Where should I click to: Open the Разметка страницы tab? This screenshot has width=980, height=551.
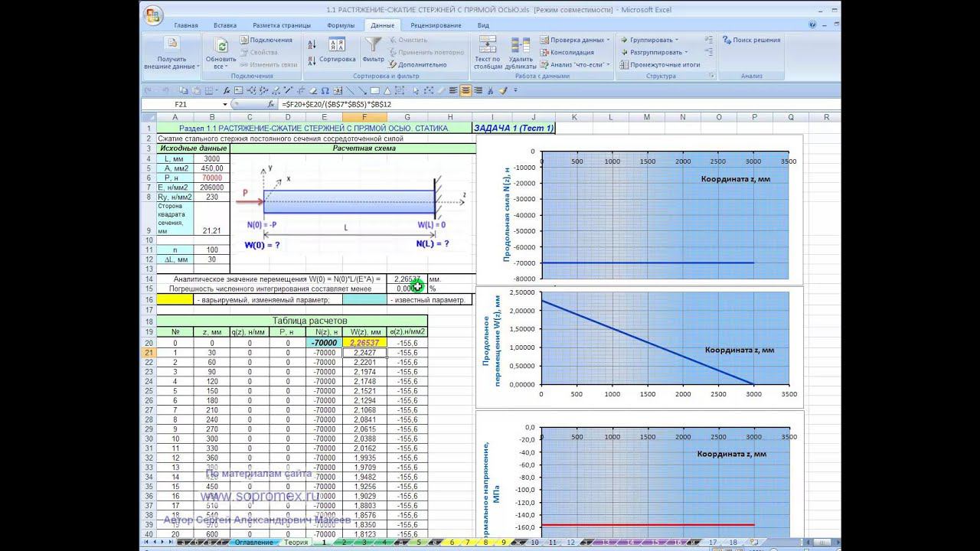[x=282, y=24]
